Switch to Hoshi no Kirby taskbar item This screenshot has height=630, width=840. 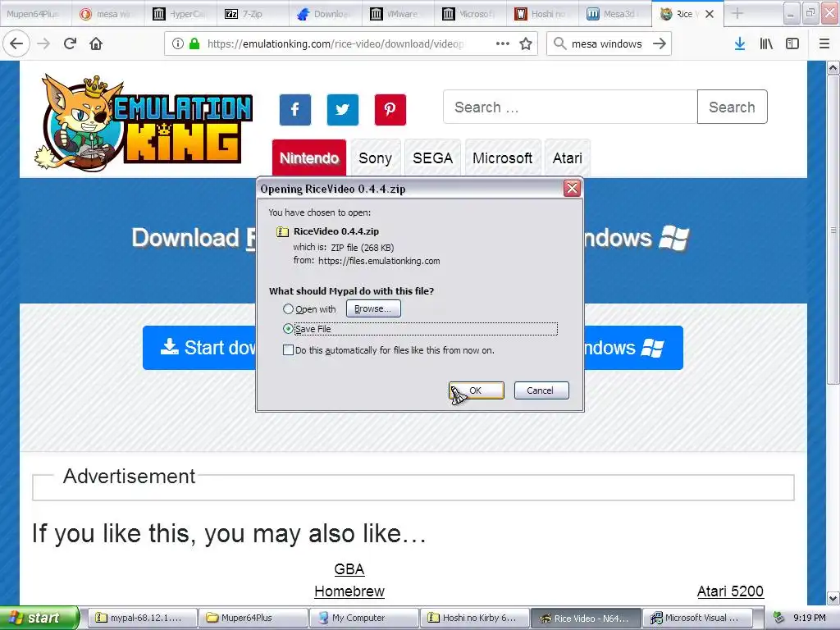point(475,618)
